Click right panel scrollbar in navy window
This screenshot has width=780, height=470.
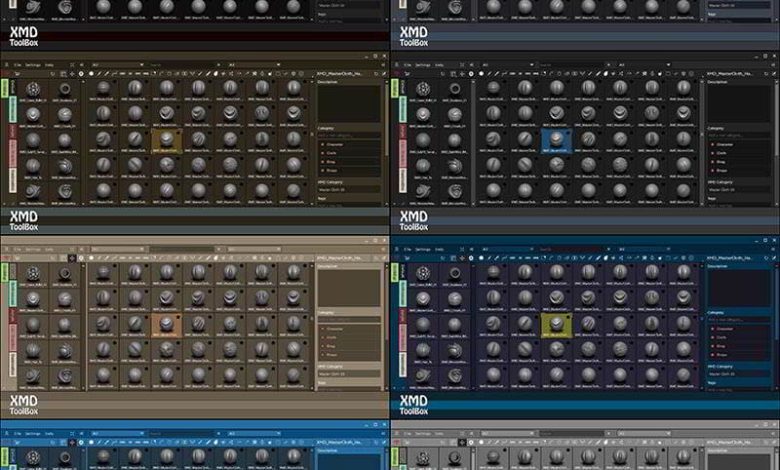(x=775, y=302)
